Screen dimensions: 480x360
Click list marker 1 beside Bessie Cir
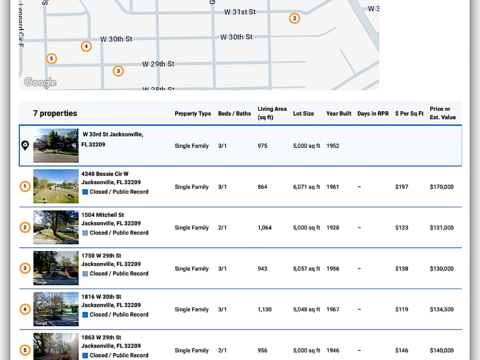click(x=25, y=186)
